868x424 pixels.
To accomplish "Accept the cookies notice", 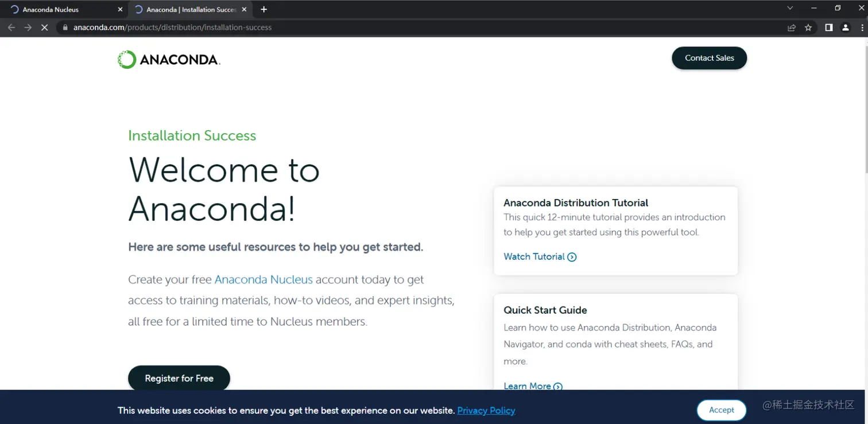I will click(x=722, y=410).
